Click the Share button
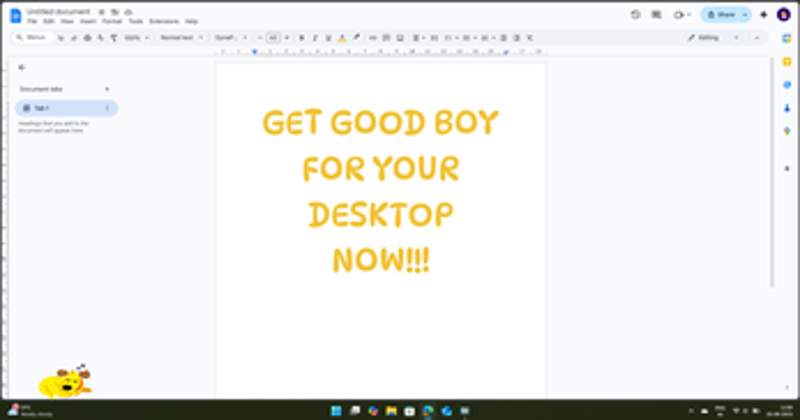Screen dimensions: 800x420 tap(720, 15)
